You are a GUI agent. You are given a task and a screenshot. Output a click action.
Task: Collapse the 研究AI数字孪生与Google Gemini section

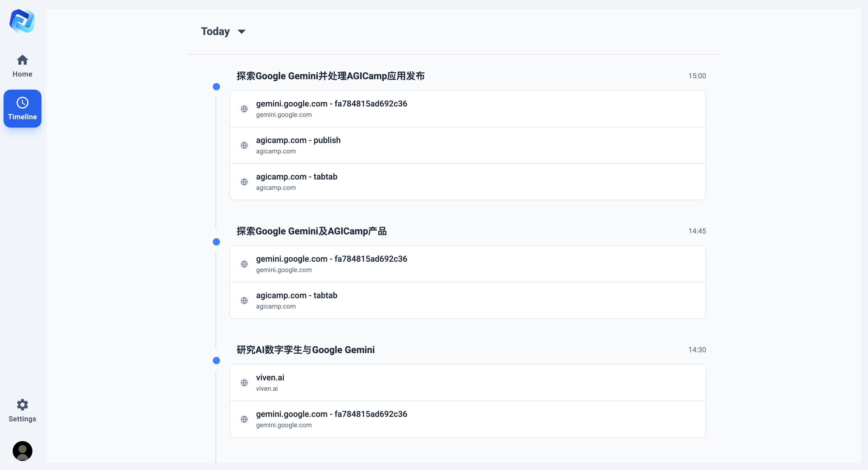[305, 350]
